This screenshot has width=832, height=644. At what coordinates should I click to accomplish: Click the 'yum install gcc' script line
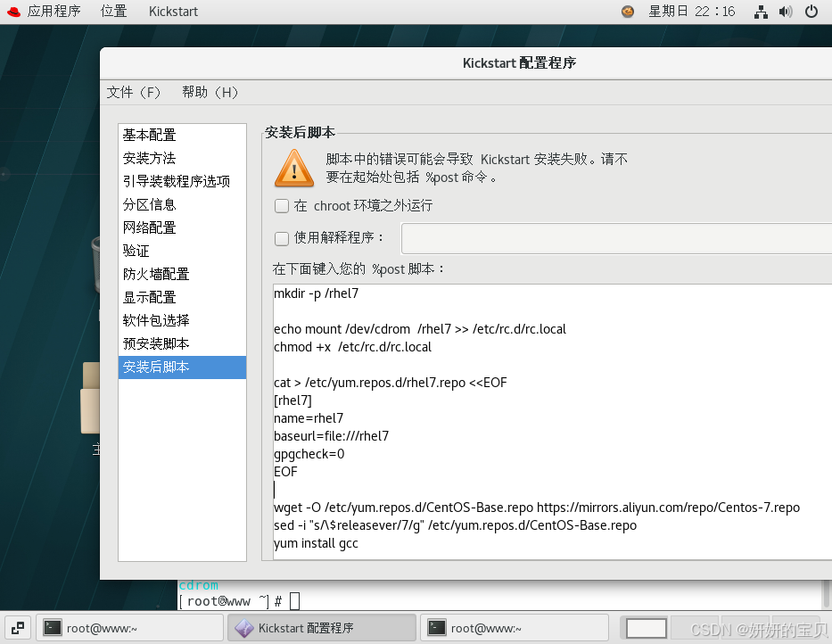(x=316, y=544)
